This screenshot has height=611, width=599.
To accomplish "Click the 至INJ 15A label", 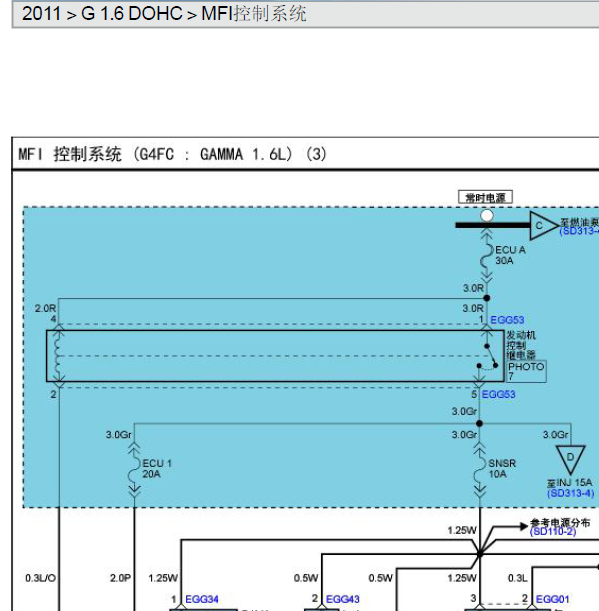I will (x=569, y=483).
